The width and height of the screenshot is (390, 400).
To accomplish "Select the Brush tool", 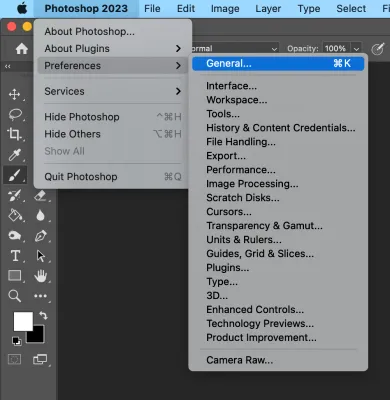I will pos(14,175).
